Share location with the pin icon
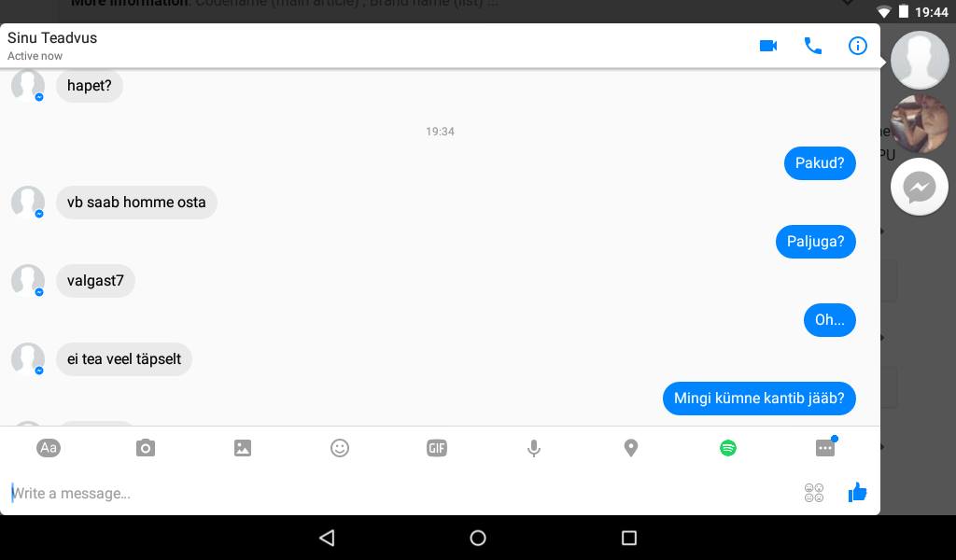The height and width of the screenshot is (560, 956). pos(631,448)
